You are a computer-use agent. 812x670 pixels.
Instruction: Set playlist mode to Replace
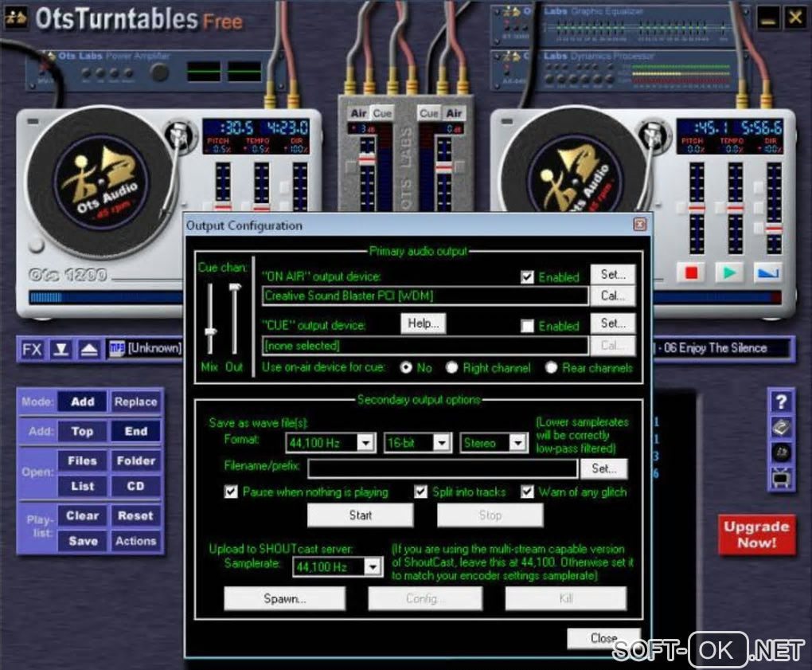pyautogui.click(x=135, y=402)
